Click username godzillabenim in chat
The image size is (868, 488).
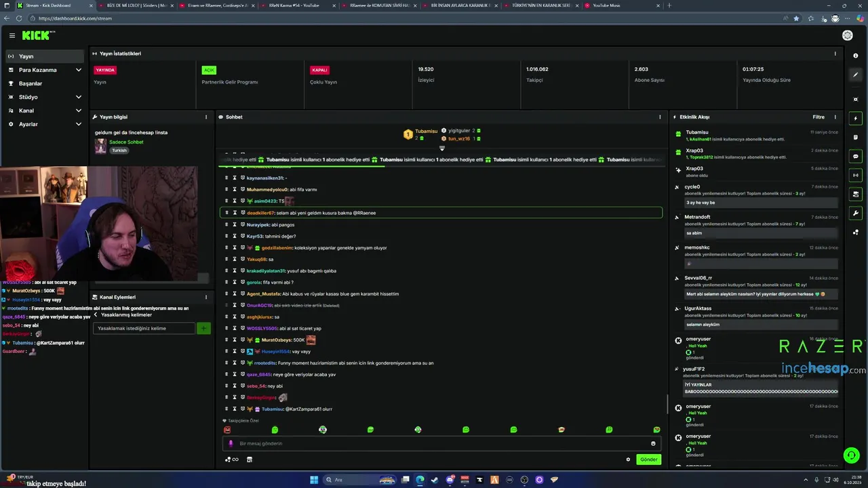pyautogui.click(x=277, y=247)
